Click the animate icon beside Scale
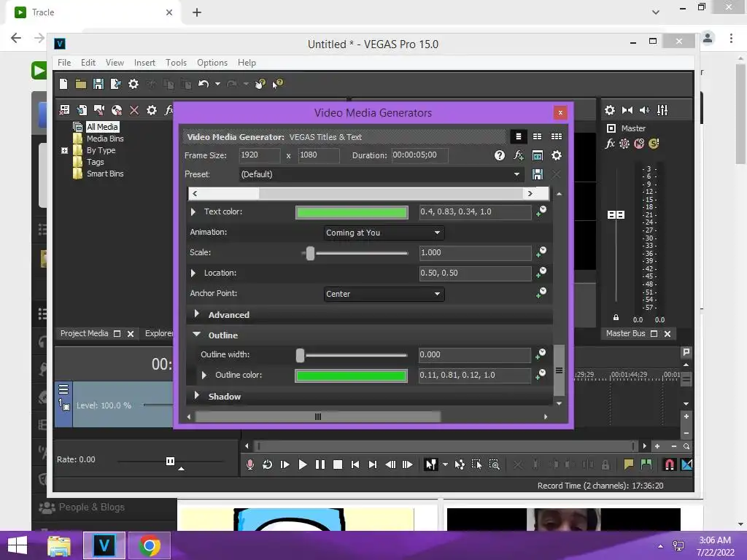 pyautogui.click(x=541, y=252)
